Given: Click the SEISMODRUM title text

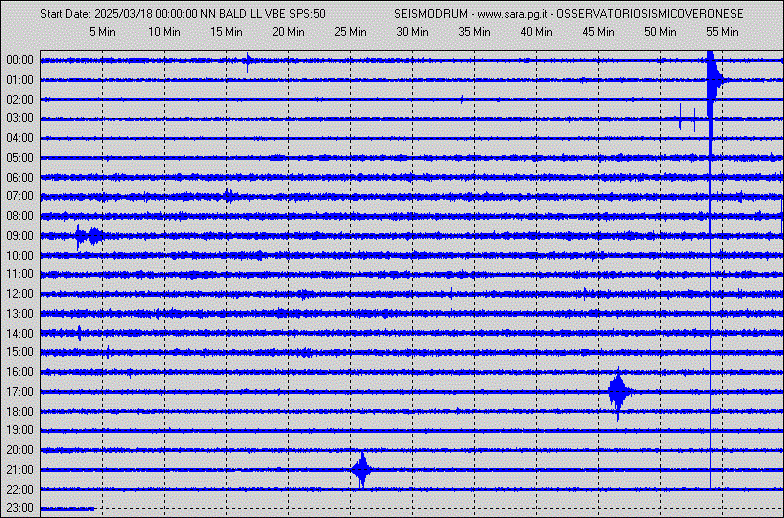Looking at the screenshot, I should click(431, 14).
